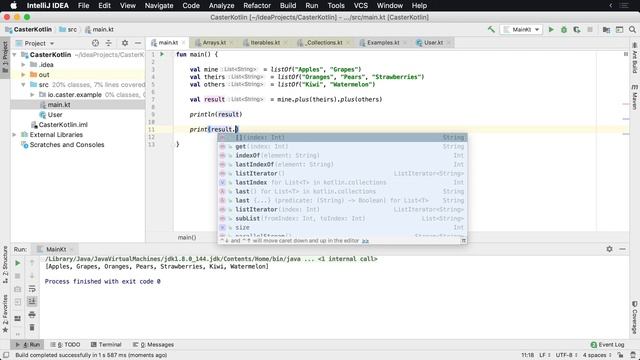This screenshot has width=640, height=360.
Task: Run with coverage icon in toolbar
Action: pyautogui.click(x=577, y=29)
